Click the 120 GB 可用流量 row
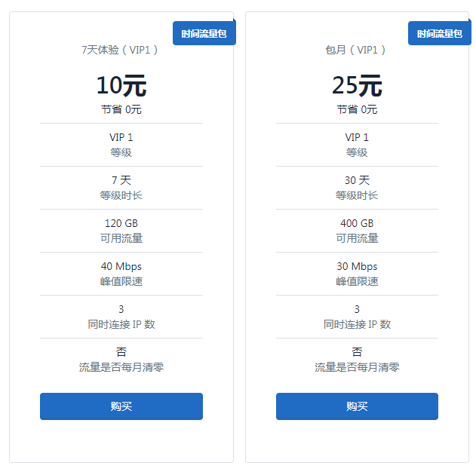The width and height of the screenshot is (476, 472). [121, 231]
